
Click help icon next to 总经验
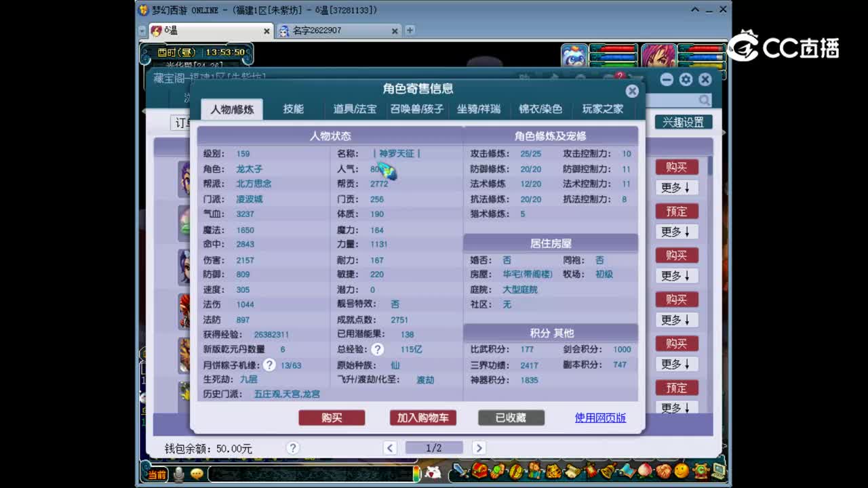point(377,349)
